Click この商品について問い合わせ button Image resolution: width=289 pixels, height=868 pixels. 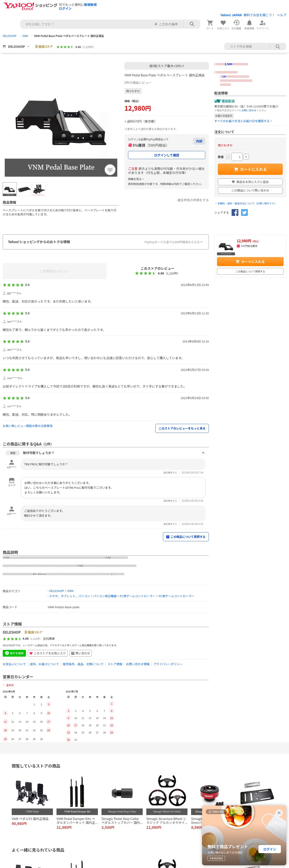pos(250,190)
